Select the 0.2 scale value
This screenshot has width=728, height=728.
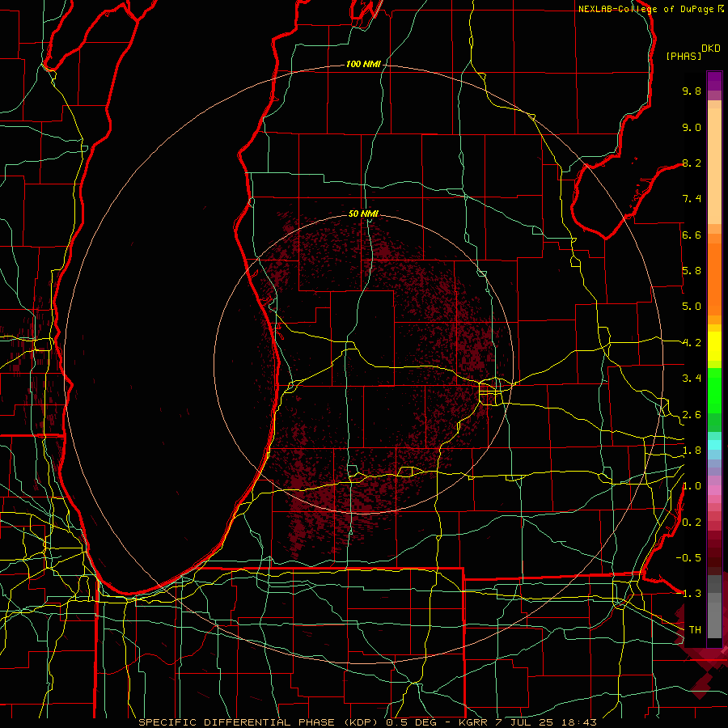692,523
